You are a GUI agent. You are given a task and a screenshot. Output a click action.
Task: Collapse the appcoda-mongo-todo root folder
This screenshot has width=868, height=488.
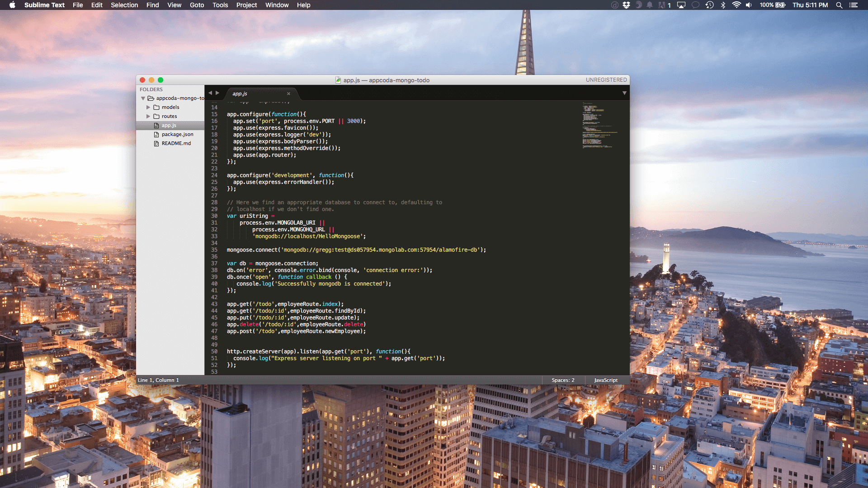coord(143,98)
